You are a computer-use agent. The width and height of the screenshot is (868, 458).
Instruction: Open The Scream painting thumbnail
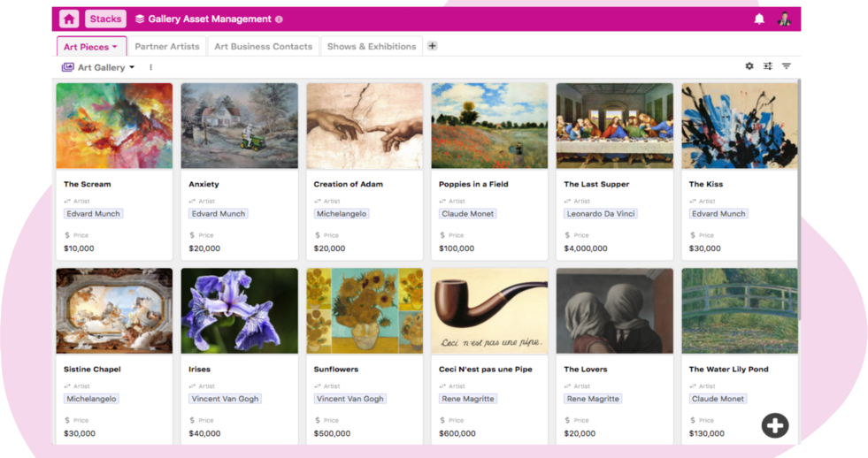[114, 126]
